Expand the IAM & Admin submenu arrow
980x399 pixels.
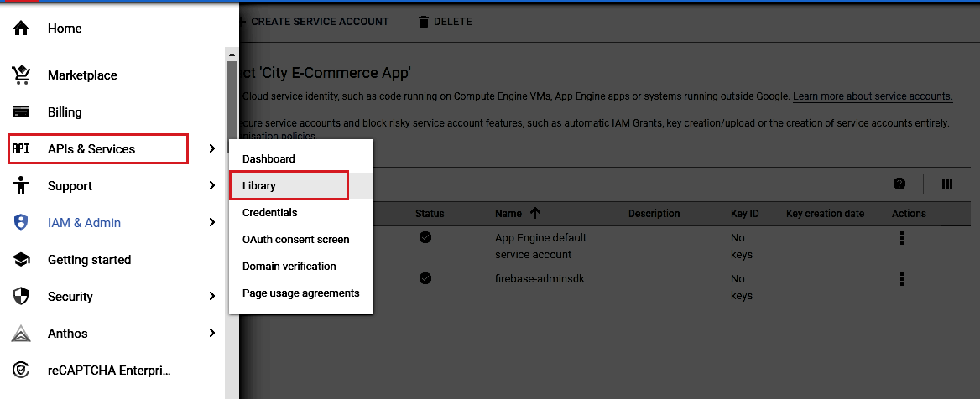pyautogui.click(x=212, y=222)
